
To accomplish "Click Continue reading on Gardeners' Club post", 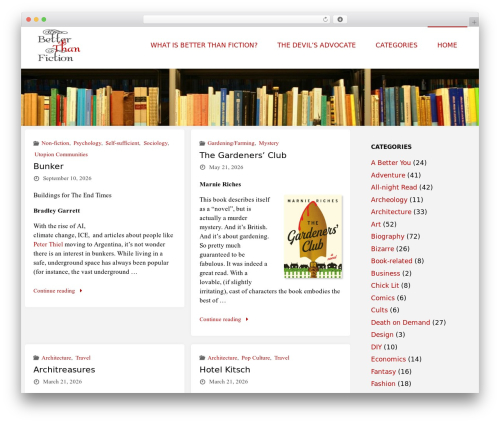I will (220, 319).
